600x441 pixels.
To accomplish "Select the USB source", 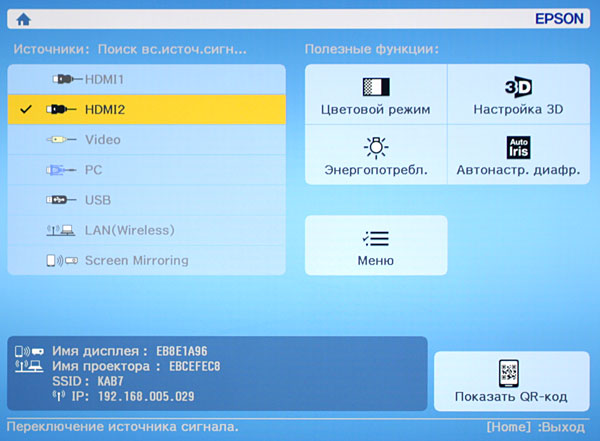I will (147, 200).
